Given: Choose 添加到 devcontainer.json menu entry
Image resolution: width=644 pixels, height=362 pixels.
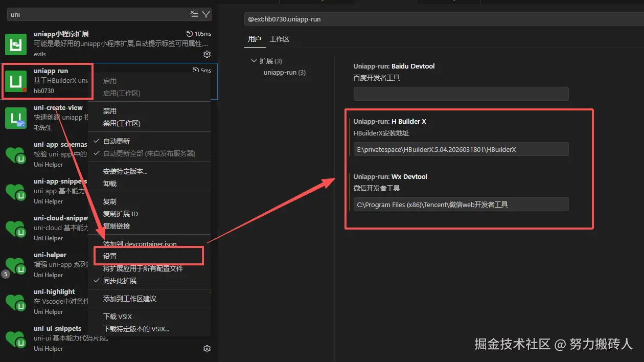Looking at the screenshot, I should [x=149, y=244].
